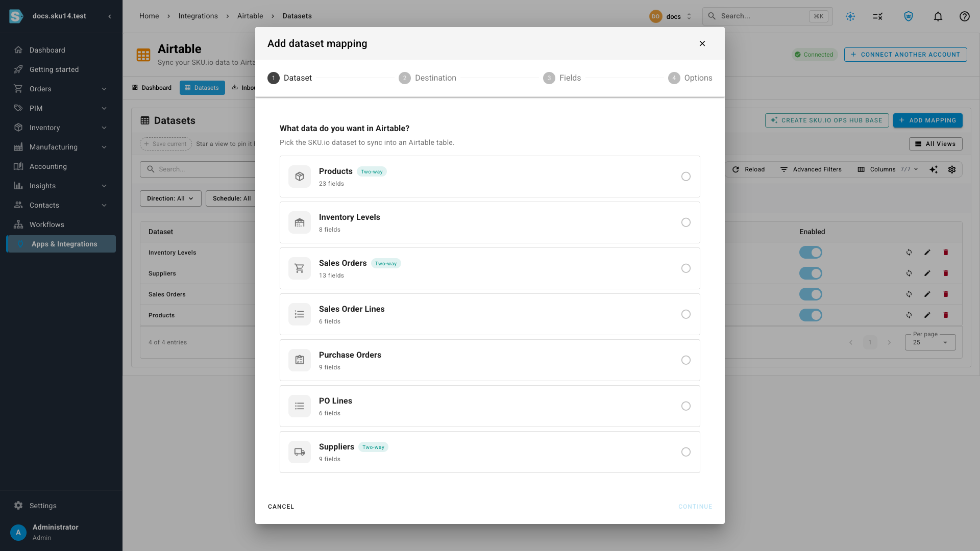Expand the PIM sidebar menu
Viewport: 980px width, 551px height.
(x=104, y=108)
